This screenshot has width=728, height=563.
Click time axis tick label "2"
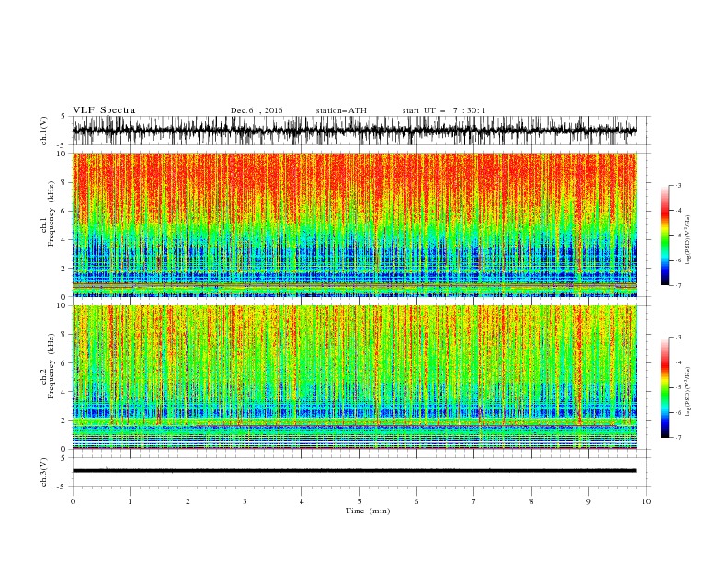click(x=188, y=501)
